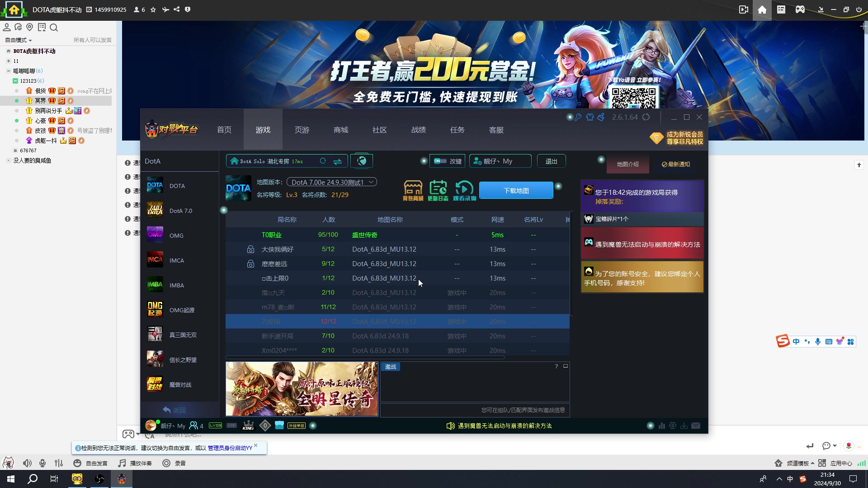868x488 pixels.
Task: Click the YY microphone icon at bottom
Action: (x=42, y=463)
